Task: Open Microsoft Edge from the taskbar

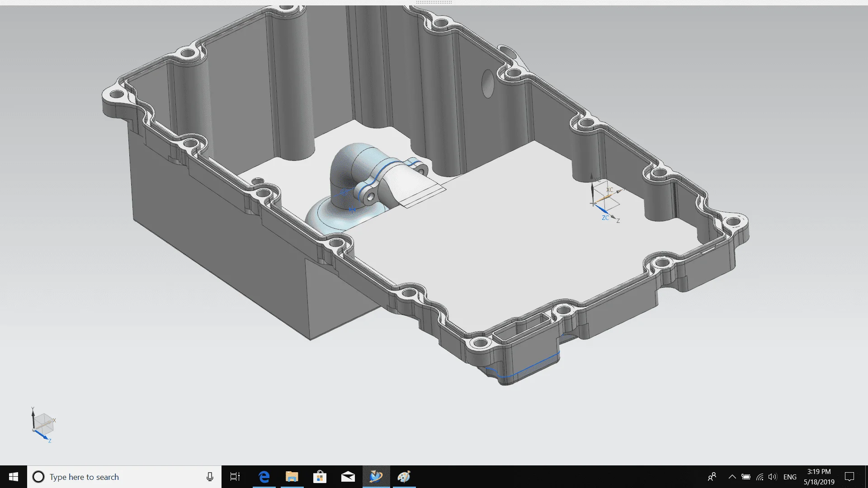Action: [x=264, y=477]
